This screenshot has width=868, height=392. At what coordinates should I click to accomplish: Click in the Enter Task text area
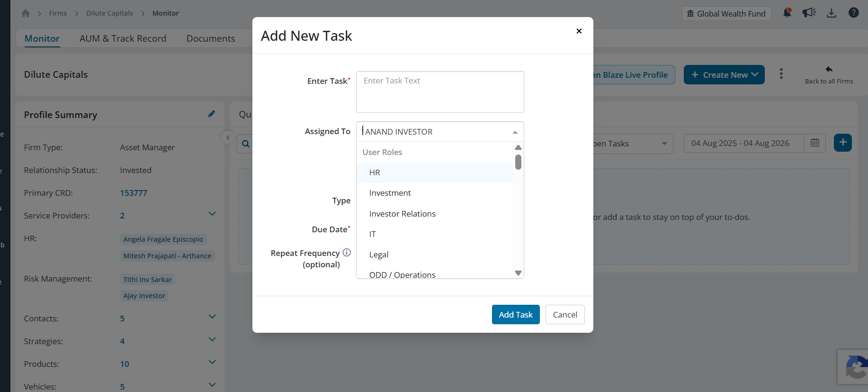[x=440, y=92]
